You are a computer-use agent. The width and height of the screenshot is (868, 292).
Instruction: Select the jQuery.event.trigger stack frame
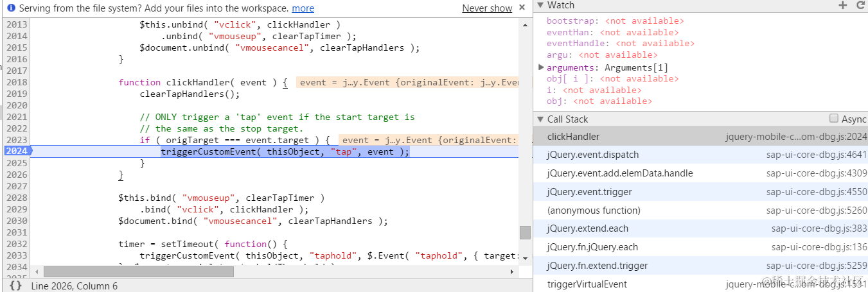[700, 192]
